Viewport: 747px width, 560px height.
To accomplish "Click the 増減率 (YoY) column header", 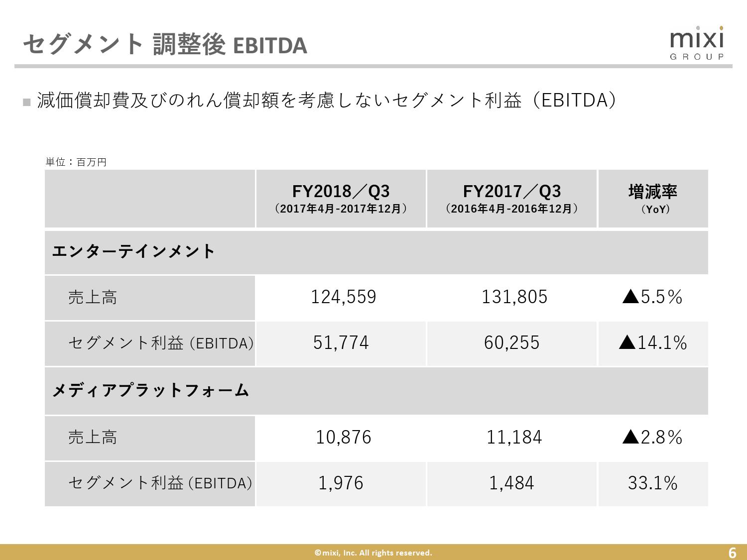I will coord(652,199).
